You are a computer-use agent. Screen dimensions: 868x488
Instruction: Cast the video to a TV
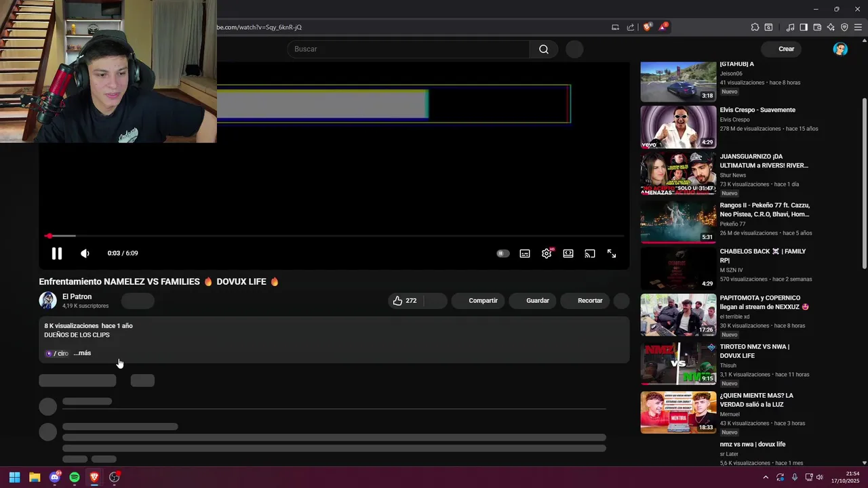point(590,253)
